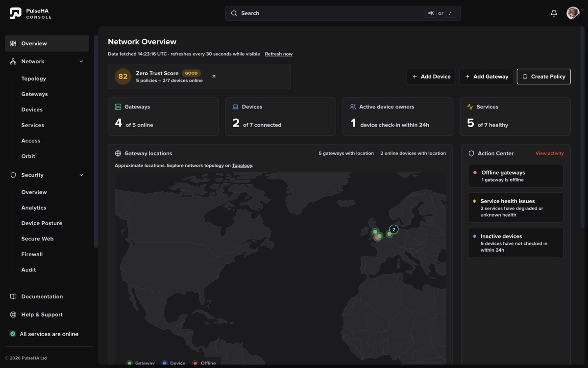Click the search input field
The image size is (588, 368).
[343, 13]
